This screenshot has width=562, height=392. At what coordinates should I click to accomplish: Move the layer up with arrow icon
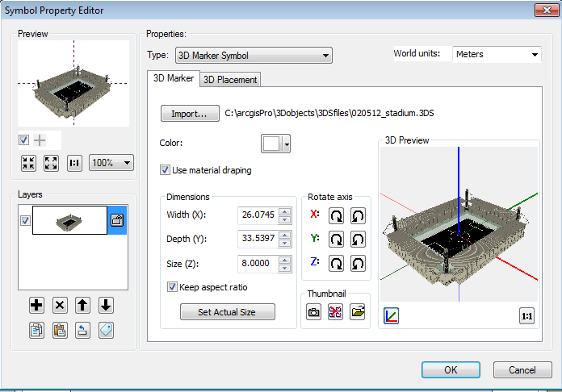tap(83, 306)
